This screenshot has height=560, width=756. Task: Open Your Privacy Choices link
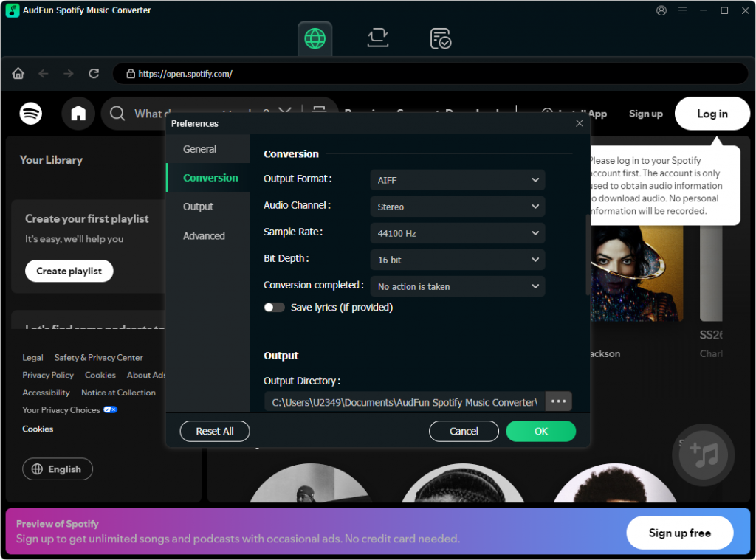pyautogui.click(x=69, y=409)
